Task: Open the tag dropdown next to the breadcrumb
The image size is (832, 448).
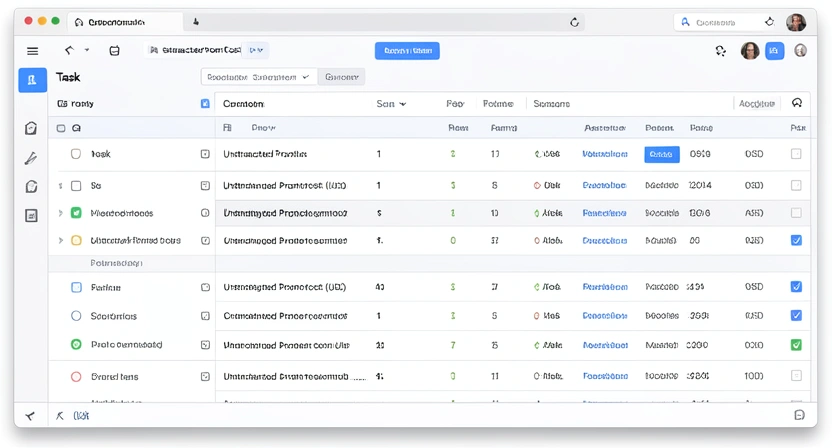Action: point(256,50)
